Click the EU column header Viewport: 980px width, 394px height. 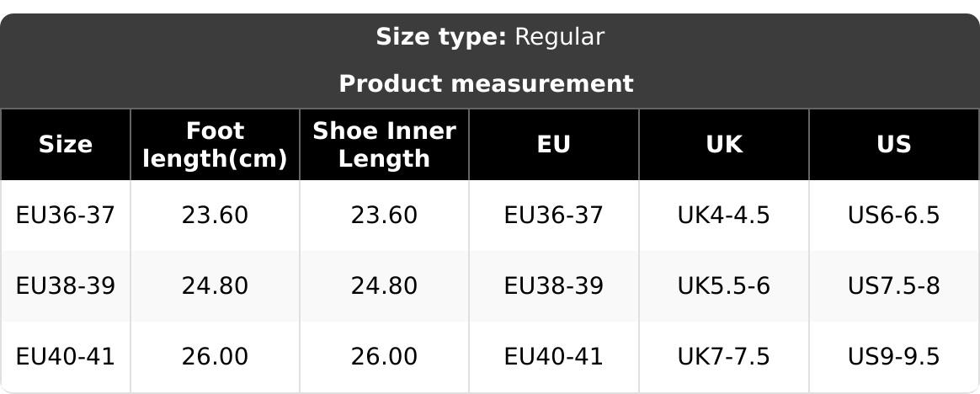tap(553, 145)
